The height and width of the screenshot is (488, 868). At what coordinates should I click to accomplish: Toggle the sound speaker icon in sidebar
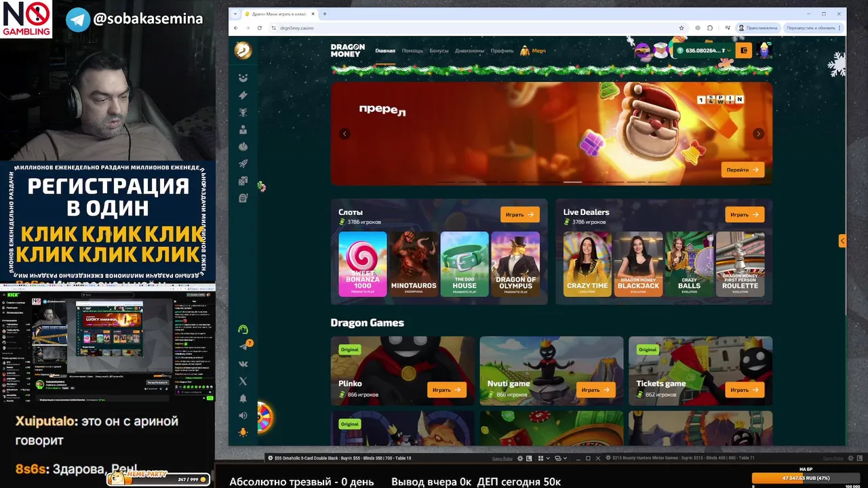pyautogui.click(x=243, y=415)
